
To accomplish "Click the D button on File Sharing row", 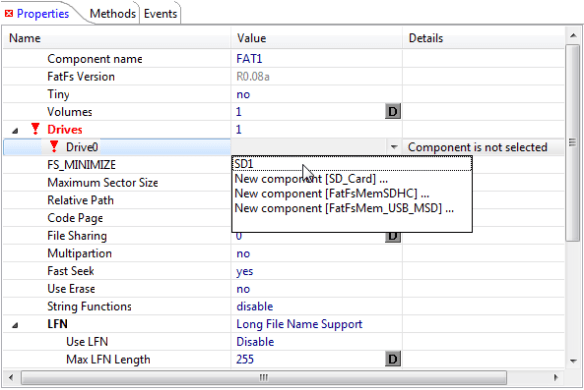I will (393, 236).
